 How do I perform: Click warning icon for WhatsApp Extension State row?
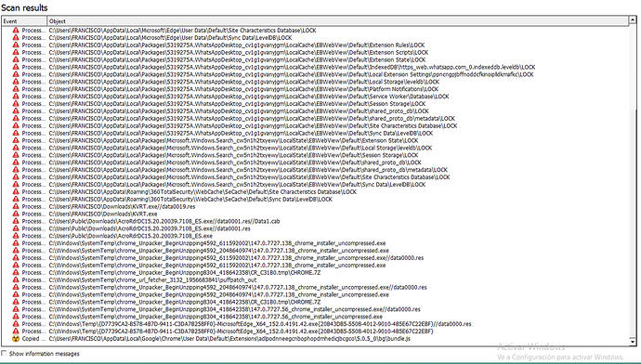tap(16, 59)
